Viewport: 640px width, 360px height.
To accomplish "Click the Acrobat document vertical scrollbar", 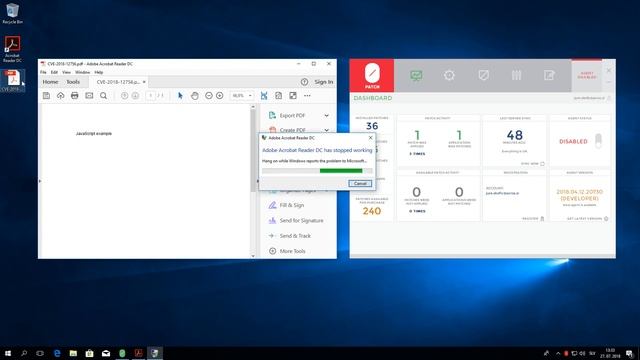I will (x=253, y=181).
